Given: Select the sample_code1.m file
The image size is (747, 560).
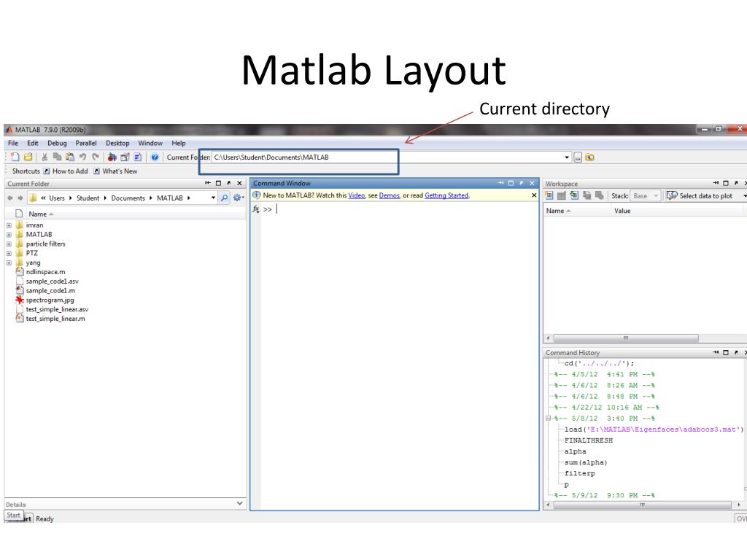Looking at the screenshot, I should coord(52,290).
